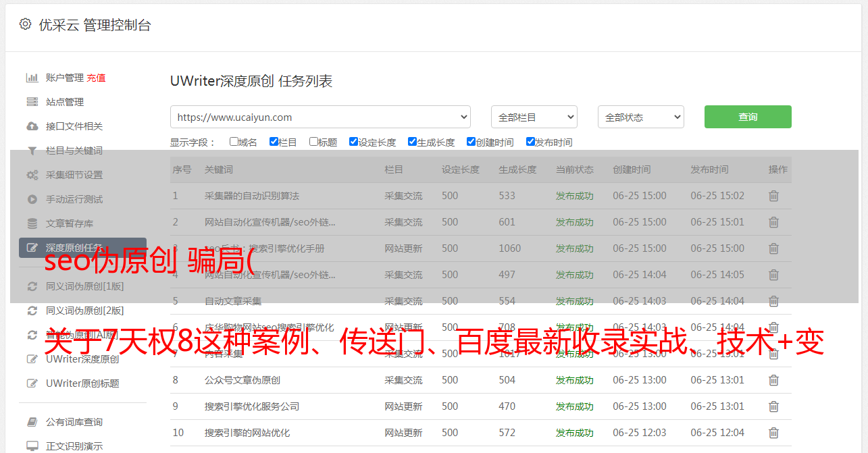Open UWriter原创标题 in the sidebar
The height and width of the screenshot is (453, 868).
(x=82, y=383)
